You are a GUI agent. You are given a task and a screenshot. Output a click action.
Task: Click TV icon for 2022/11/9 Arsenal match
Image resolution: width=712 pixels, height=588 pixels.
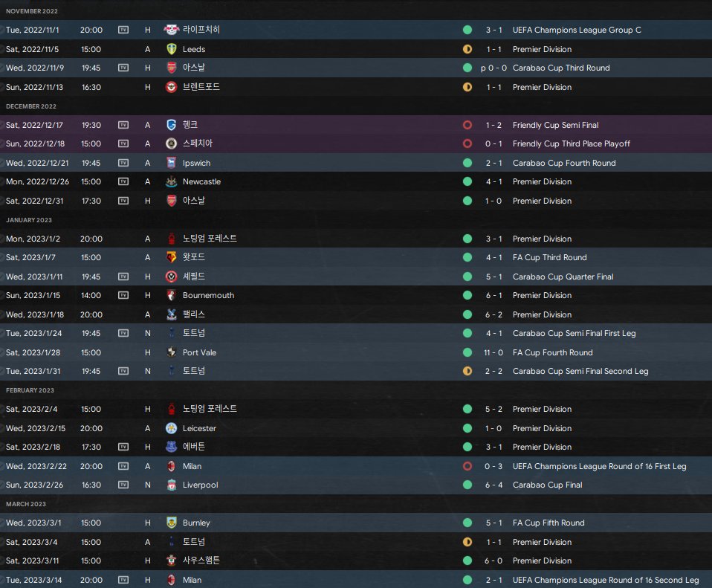[x=123, y=68]
